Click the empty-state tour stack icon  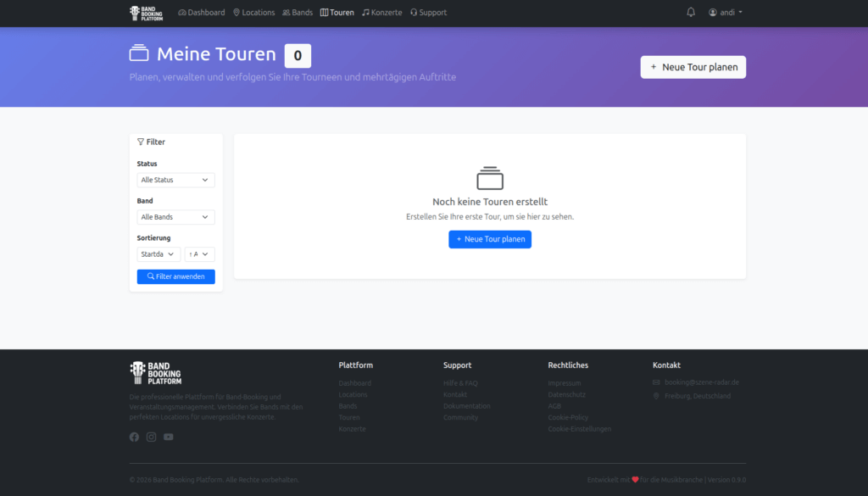(490, 178)
